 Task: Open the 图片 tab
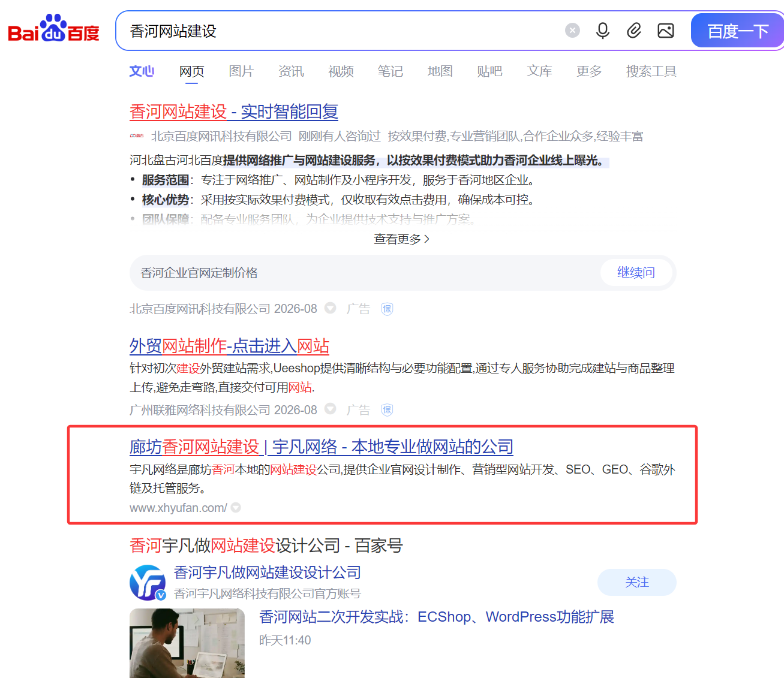tap(242, 71)
